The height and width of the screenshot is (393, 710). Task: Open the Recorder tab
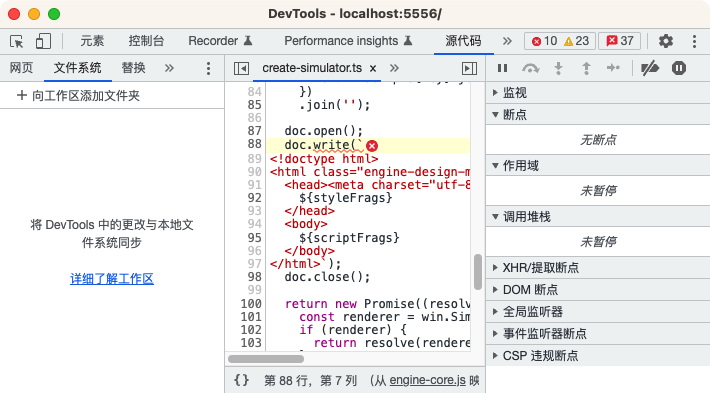[x=220, y=41]
